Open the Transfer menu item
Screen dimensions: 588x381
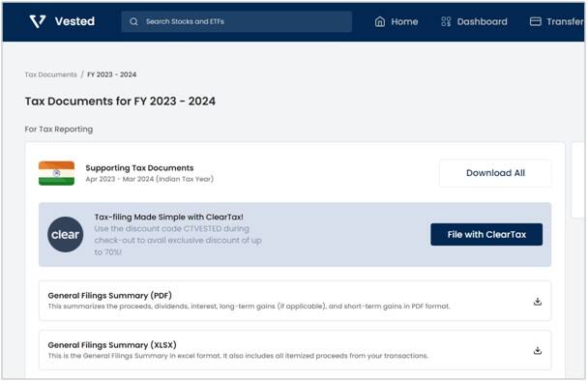tap(556, 21)
